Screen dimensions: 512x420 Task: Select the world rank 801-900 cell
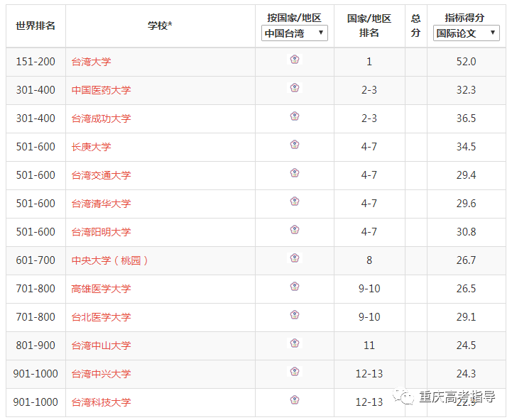[x=36, y=346]
